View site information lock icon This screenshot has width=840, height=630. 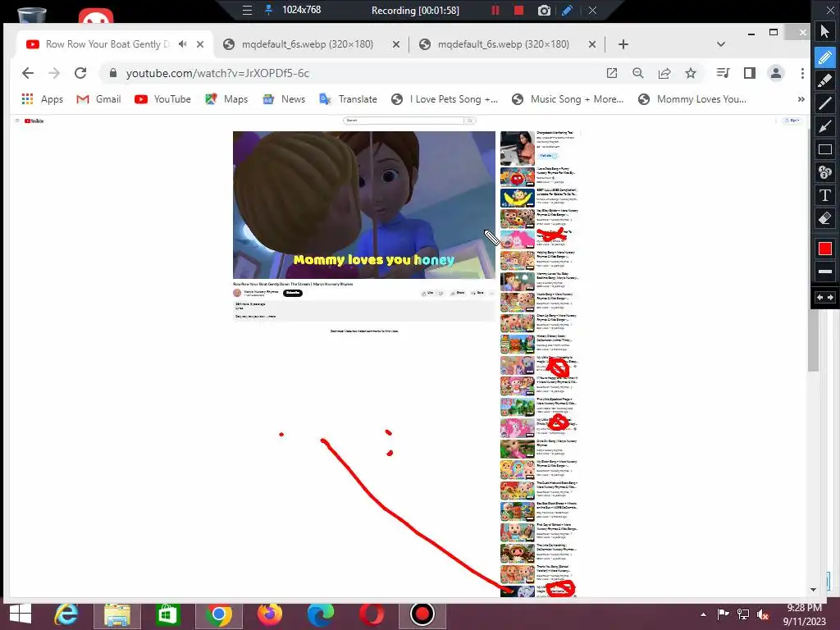113,73
